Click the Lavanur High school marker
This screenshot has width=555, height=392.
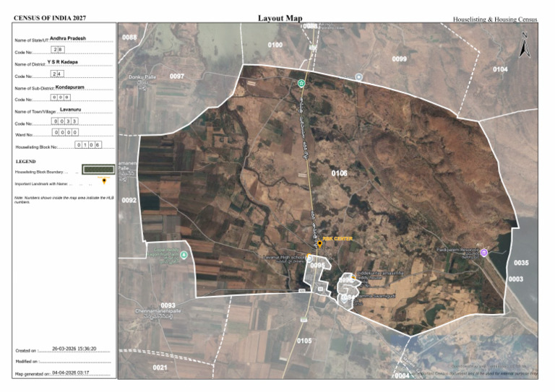pos(309,258)
